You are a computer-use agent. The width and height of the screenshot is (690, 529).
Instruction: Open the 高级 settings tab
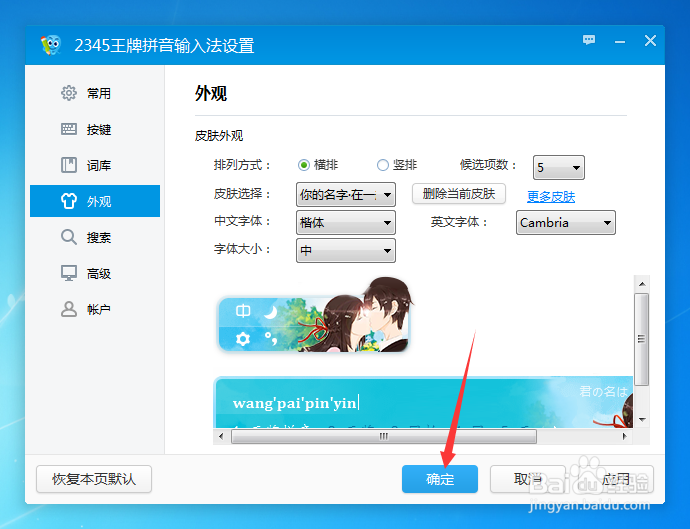click(x=95, y=273)
